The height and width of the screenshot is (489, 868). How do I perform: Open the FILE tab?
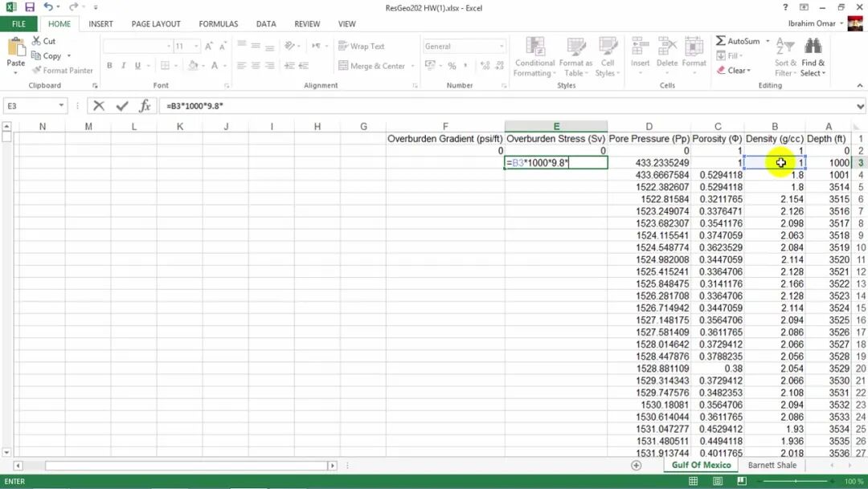(18, 24)
